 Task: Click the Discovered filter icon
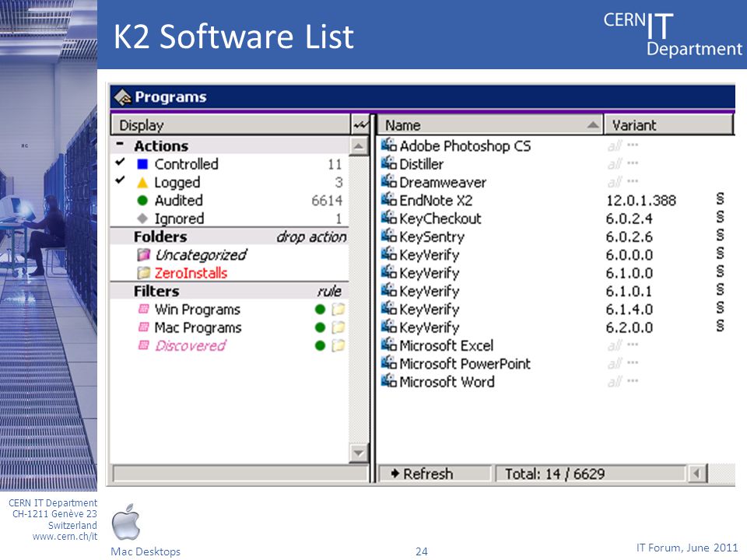pyautogui.click(x=143, y=345)
